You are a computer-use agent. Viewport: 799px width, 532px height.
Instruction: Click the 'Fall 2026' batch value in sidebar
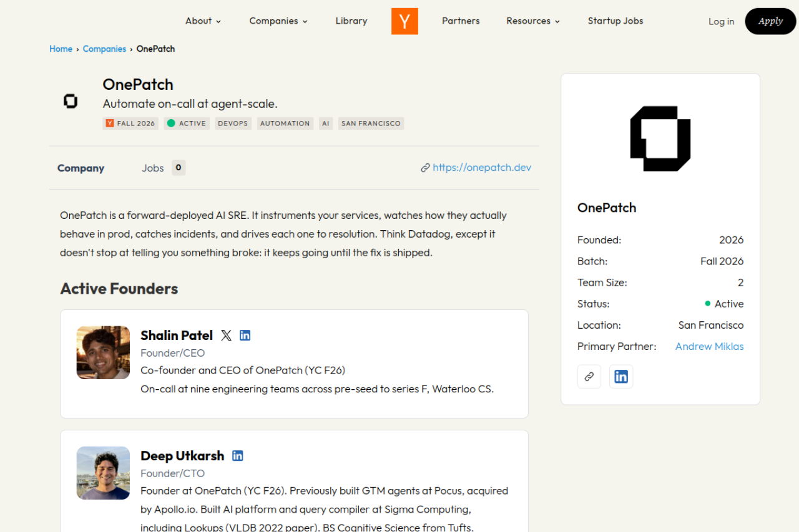point(722,261)
